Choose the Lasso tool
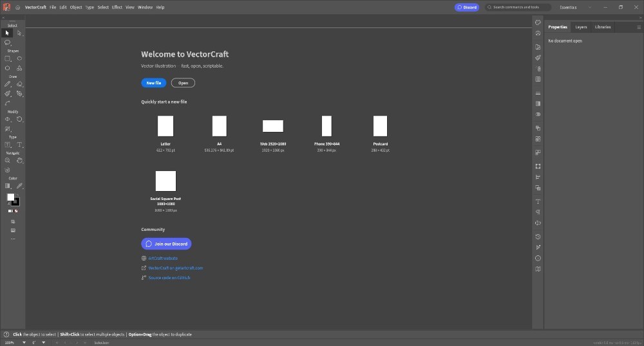The height and width of the screenshot is (346, 644). [7, 42]
